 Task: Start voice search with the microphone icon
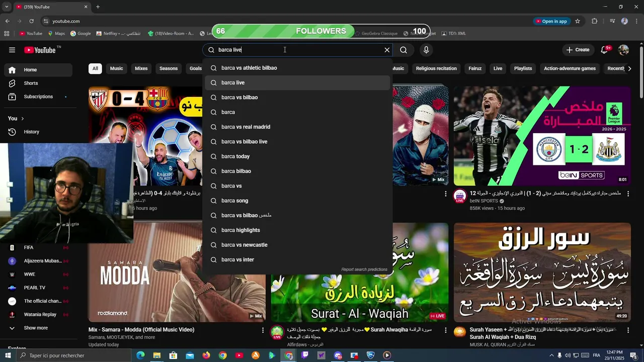pyautogui.click(x=426, y=50)
